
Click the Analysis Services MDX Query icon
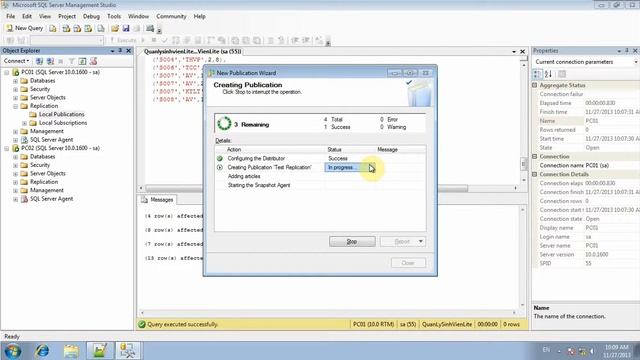[66, 28]
